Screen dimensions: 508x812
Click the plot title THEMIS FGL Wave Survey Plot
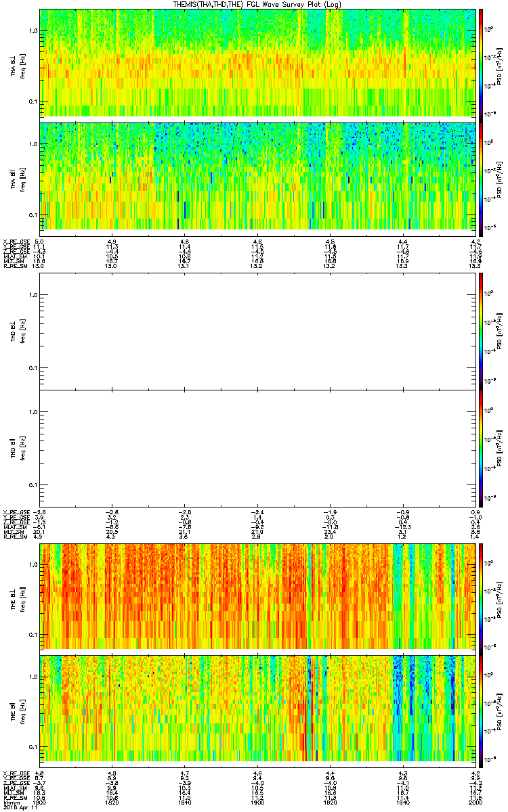[258, 4]
